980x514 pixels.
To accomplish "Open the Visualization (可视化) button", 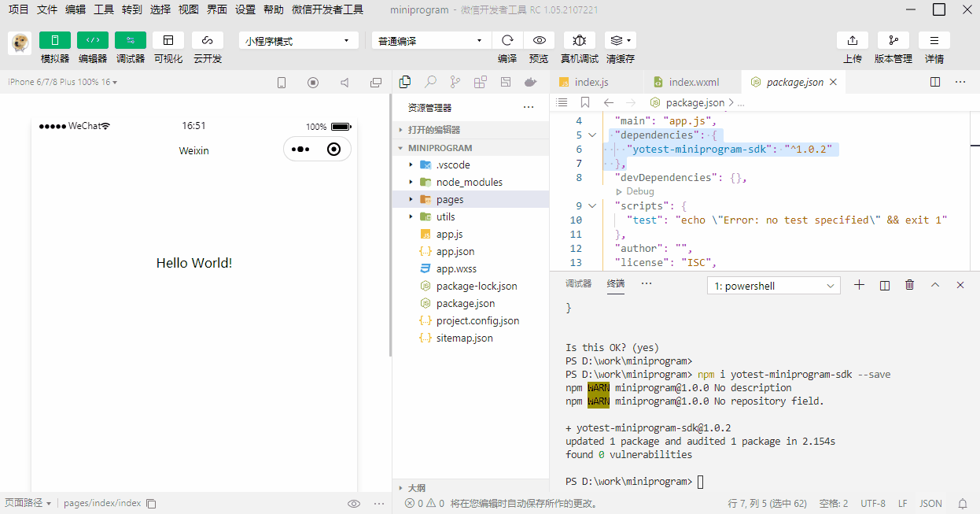I will pos(168,40).
